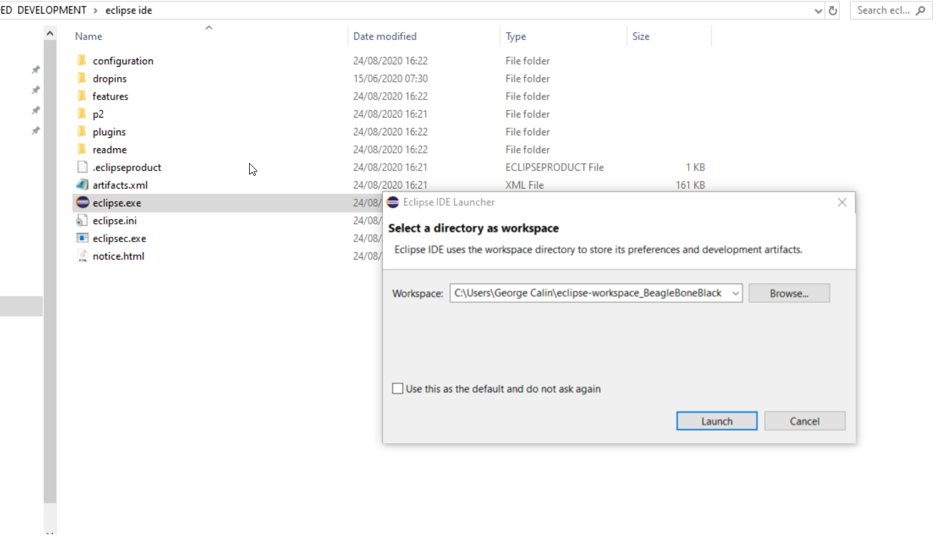
Task: Click the Explorer refresh icon
Action: click(833, 11)
